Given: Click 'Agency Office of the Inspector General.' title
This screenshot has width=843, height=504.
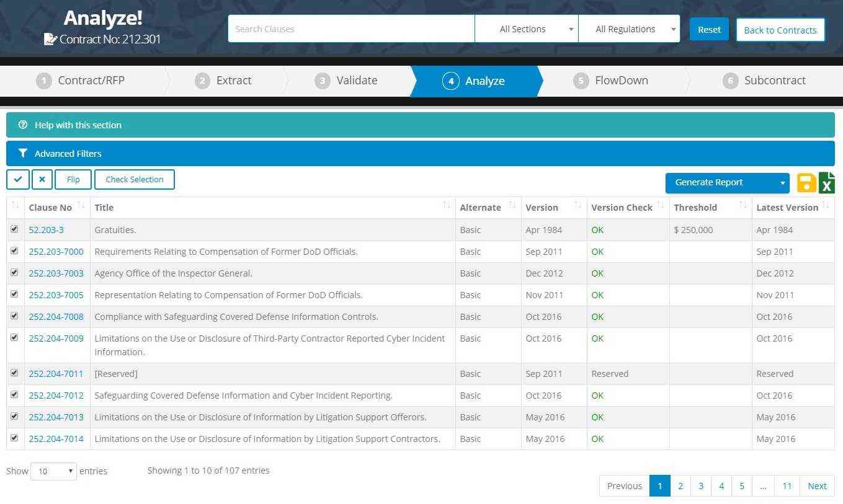Looking at the screenshot, I should tap(173, 273).
